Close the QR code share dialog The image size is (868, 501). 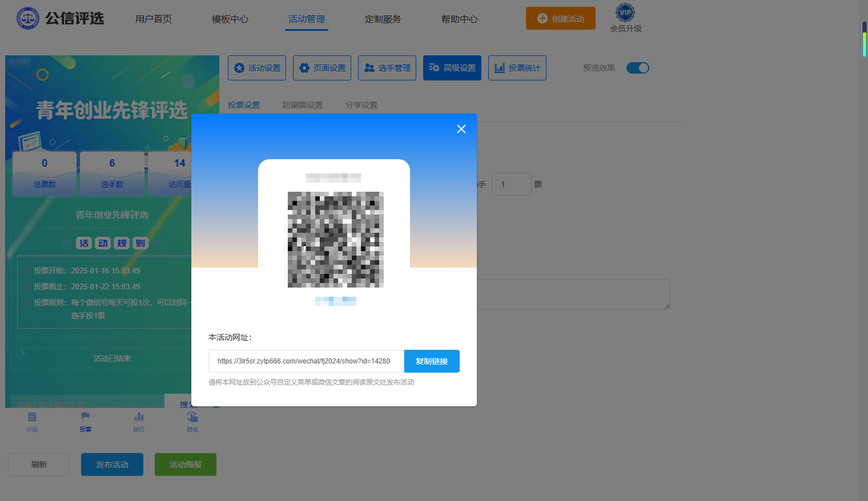[461, 129]
